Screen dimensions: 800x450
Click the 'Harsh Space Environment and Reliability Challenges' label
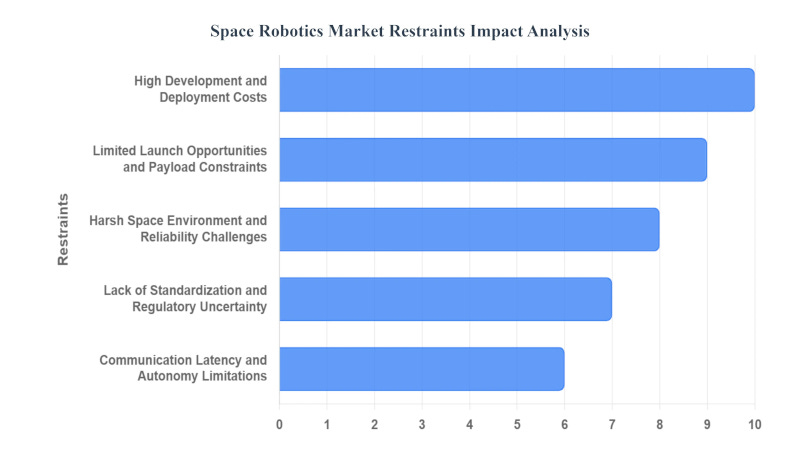pos(178,229)
